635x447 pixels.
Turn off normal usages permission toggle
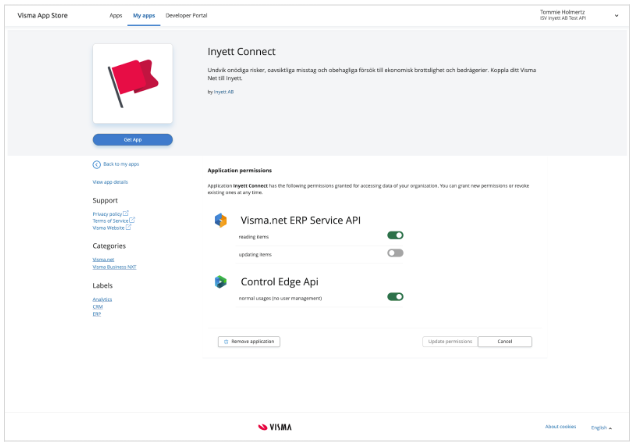pyautogui.click(x=395, y=297)
